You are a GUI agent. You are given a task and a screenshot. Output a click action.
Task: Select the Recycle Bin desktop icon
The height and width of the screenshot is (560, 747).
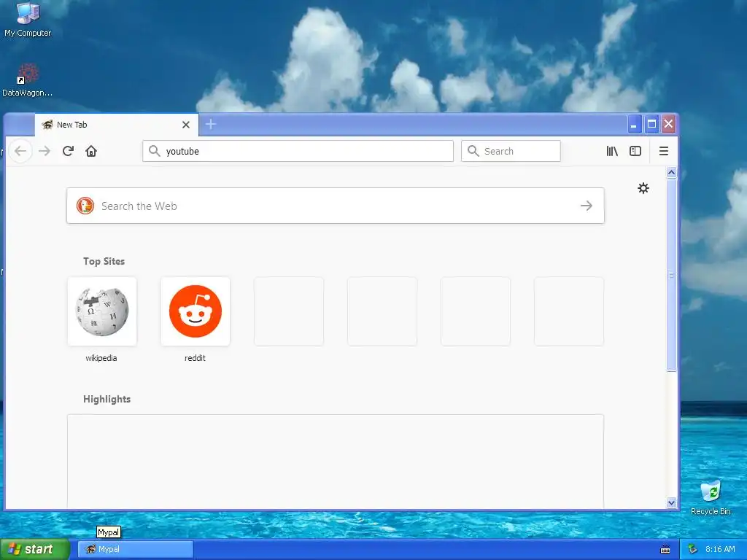[x=711, y=498]
